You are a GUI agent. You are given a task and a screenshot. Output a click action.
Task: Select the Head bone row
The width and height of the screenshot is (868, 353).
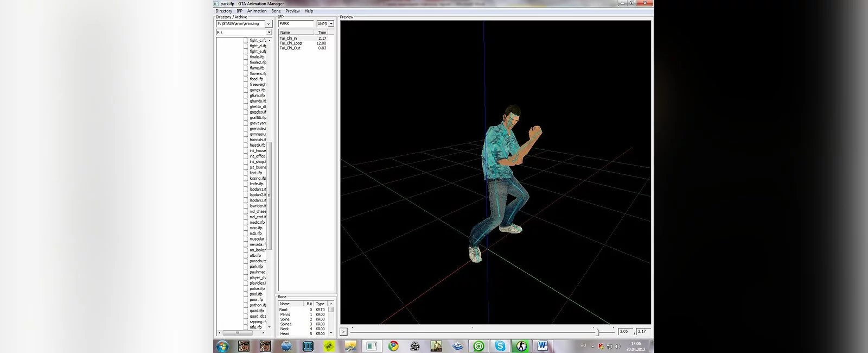[303, 334]
